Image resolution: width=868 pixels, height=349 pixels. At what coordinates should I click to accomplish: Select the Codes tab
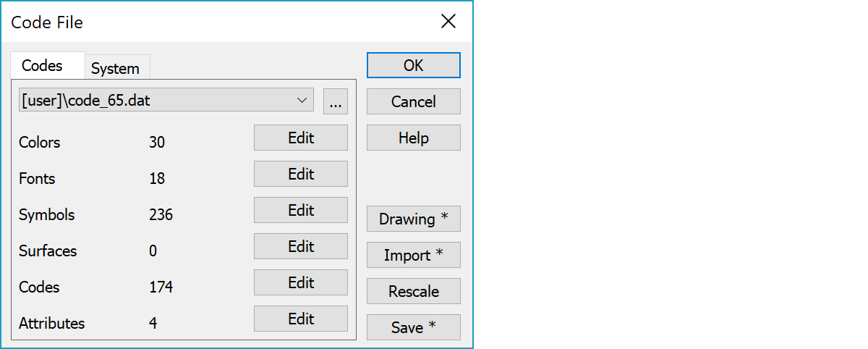[42, 66]
